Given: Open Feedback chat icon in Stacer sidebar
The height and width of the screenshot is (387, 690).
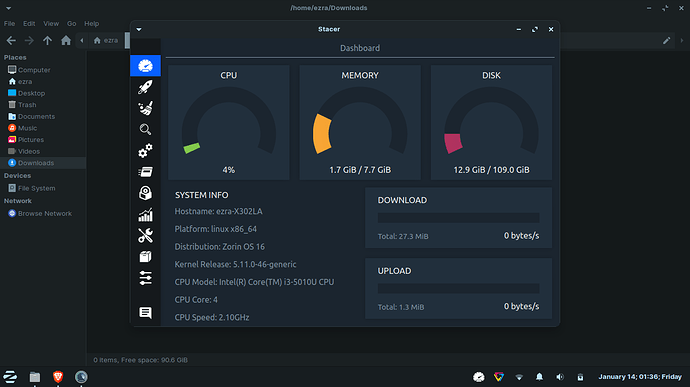Looking at the screenshot, I should coord(145,313).
